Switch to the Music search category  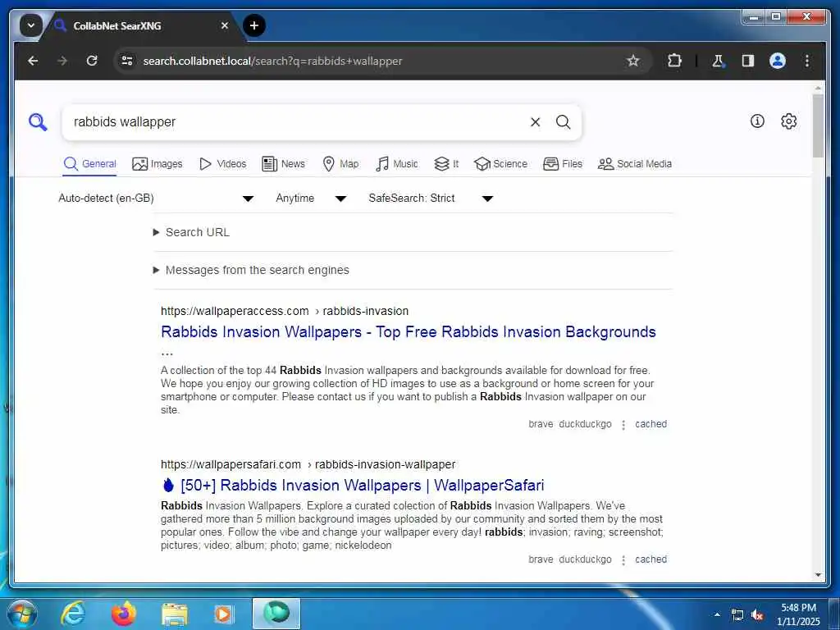396,164
